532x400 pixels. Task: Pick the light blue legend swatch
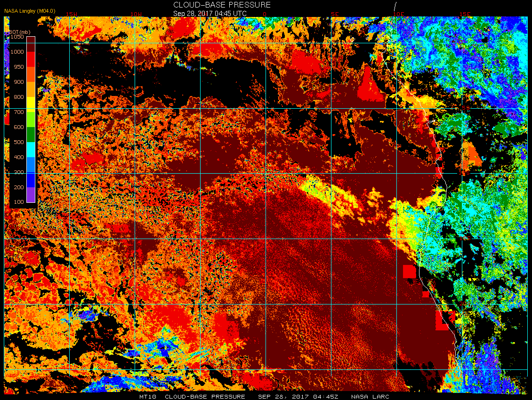31,165
